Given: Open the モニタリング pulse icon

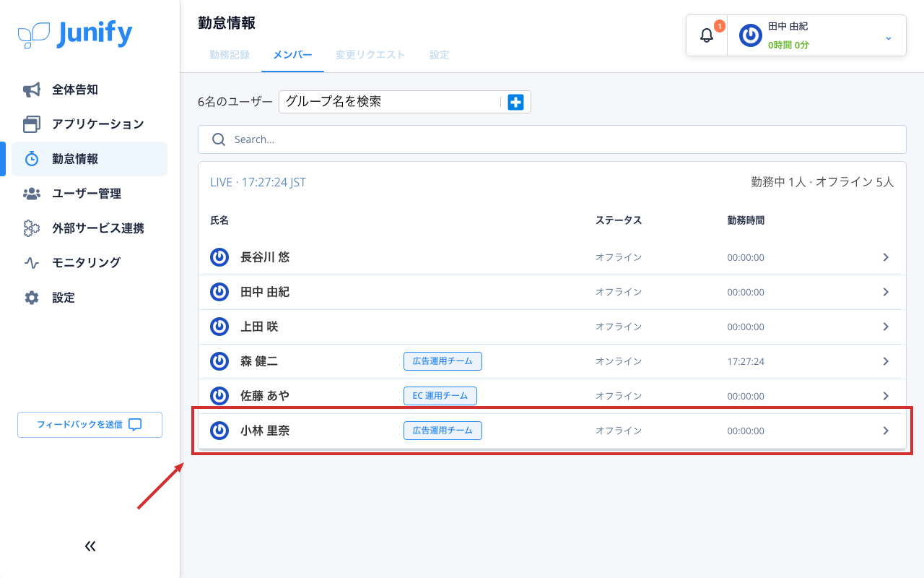Looking at the screenshot, I should (32, 263).
